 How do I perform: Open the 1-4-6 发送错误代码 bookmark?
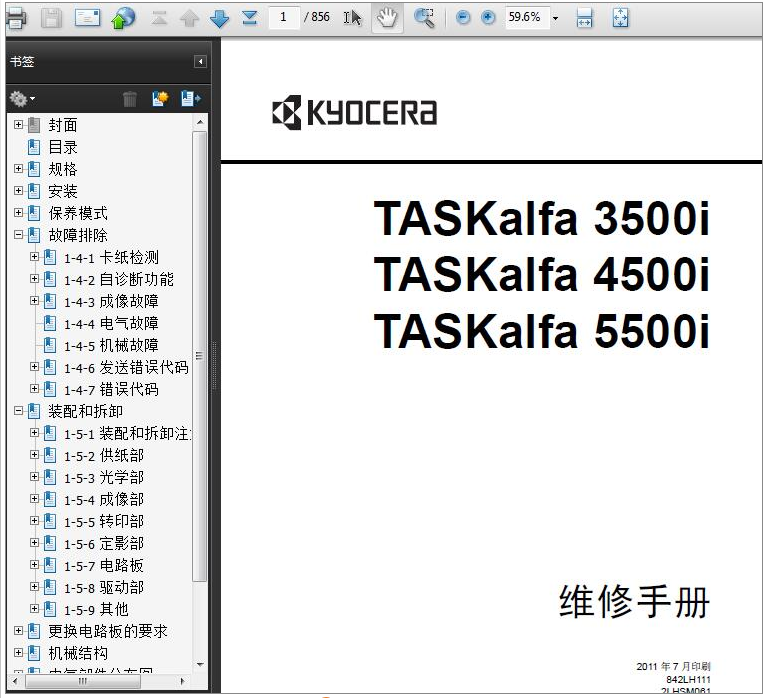(126, 367)
